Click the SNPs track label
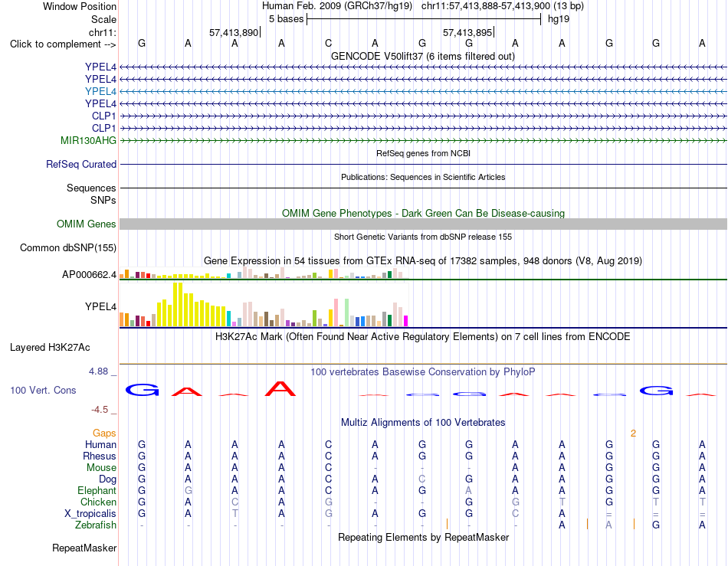Viewport: 728px width, 566px height. coord(103,200)
